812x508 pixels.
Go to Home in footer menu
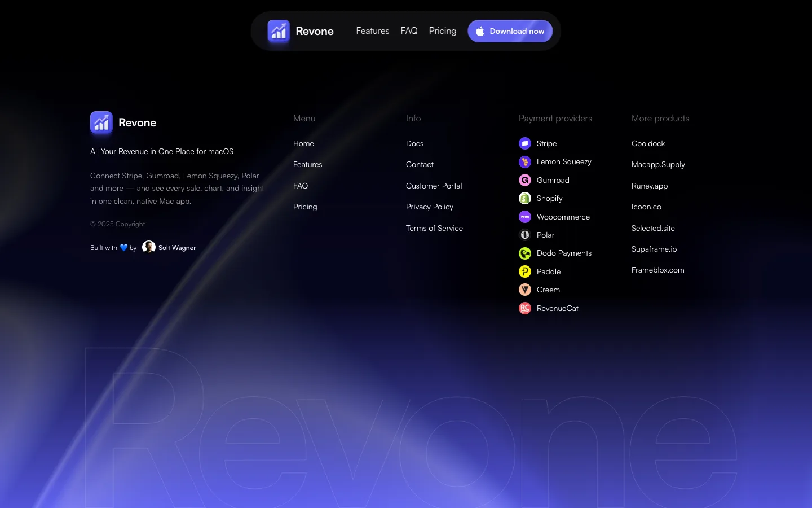(x=303, y=143)
